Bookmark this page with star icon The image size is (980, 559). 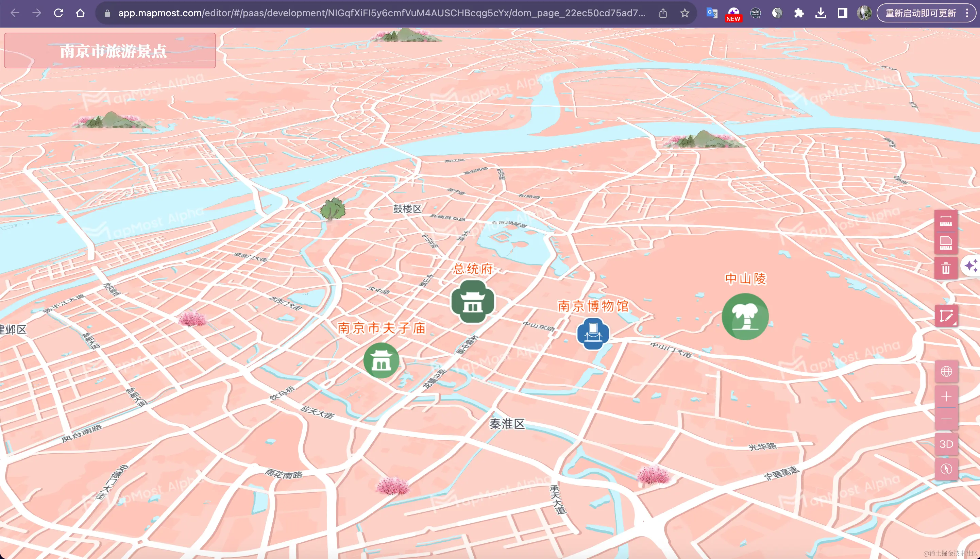coord(685,13)
